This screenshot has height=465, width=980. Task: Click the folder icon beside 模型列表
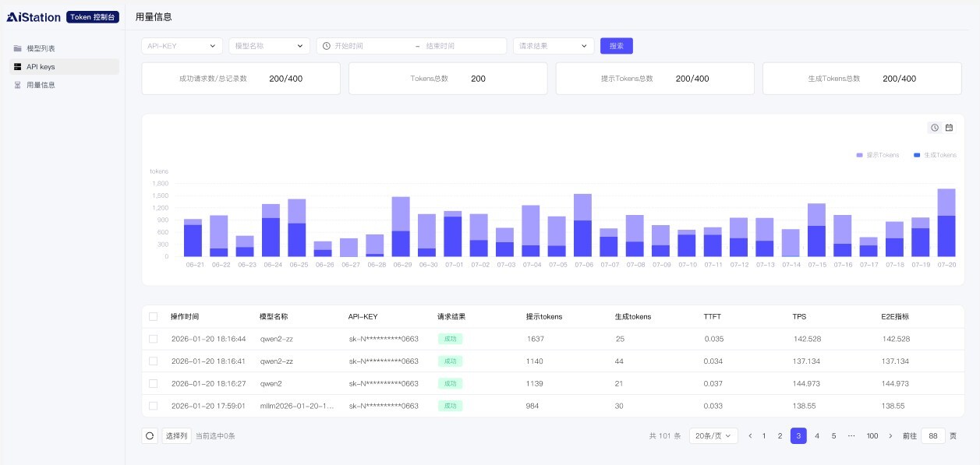tap(17, 48)
